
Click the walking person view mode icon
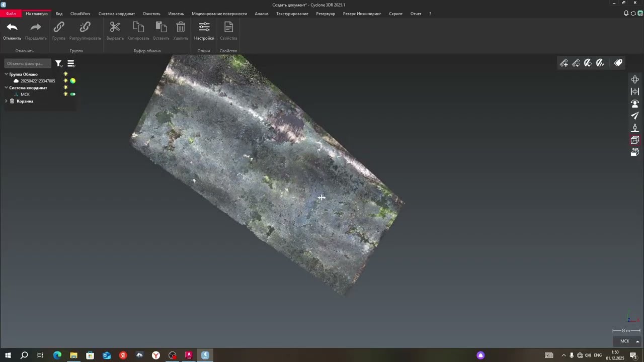(x=635, y=128)
